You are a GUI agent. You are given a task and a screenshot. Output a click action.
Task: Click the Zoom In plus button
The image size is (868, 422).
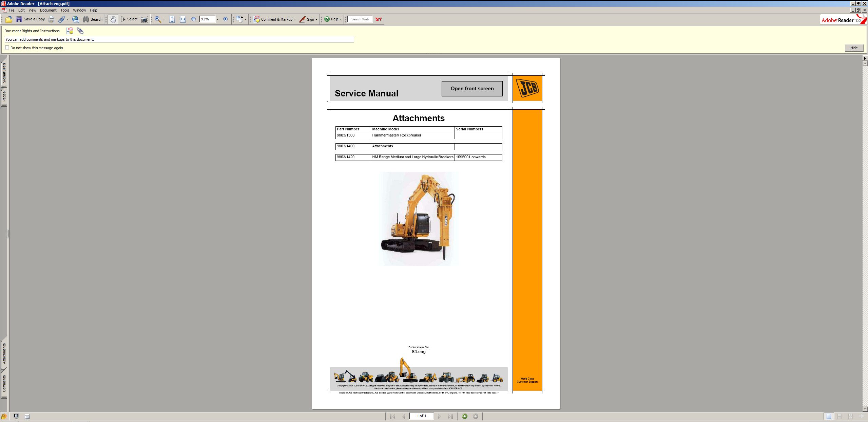point(225,19)
